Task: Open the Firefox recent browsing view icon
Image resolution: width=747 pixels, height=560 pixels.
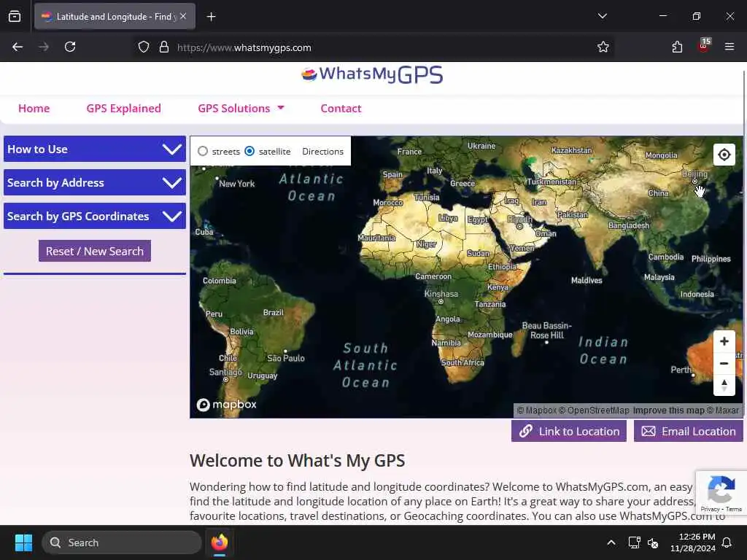Action: click(x=15, y=16)
